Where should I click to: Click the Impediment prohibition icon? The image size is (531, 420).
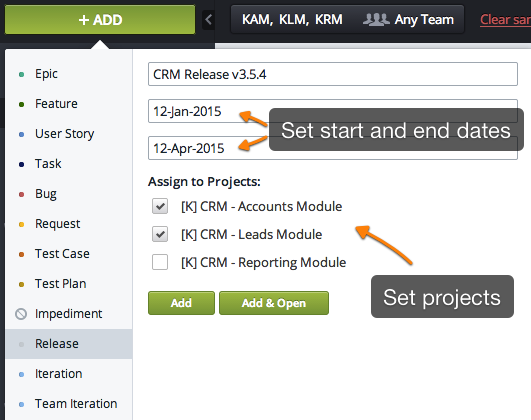click(21, 314)
